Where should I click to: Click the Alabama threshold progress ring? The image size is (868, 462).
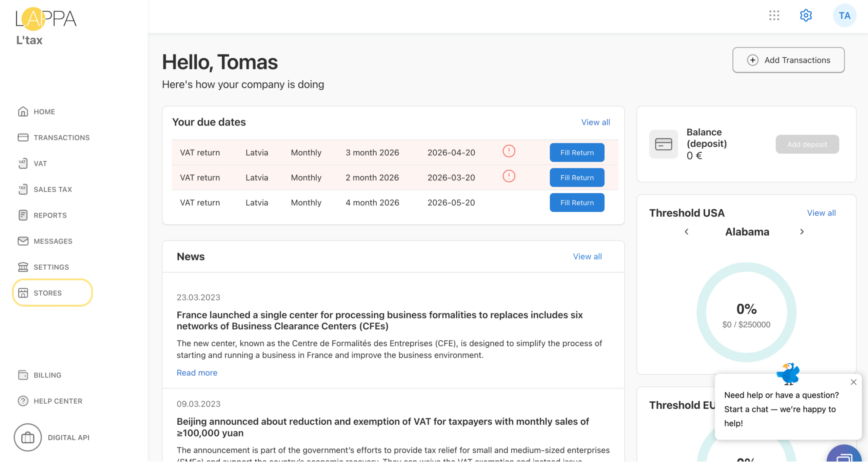click(746, 312)
